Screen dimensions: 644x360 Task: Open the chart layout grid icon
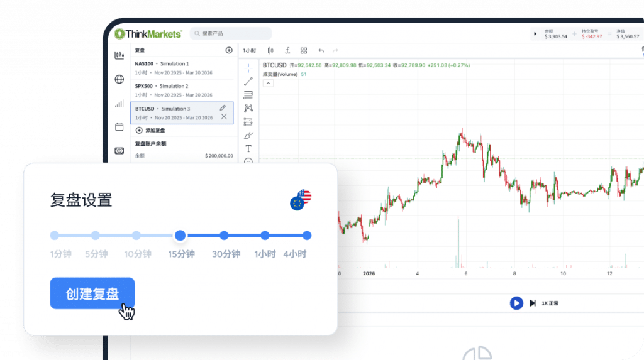tap(304, 50)
